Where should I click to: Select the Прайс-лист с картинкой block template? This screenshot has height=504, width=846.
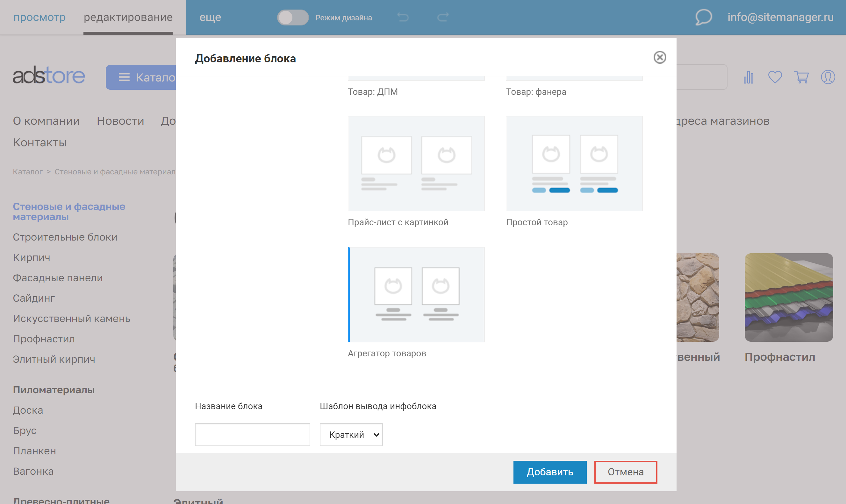(x=416, y=163)
